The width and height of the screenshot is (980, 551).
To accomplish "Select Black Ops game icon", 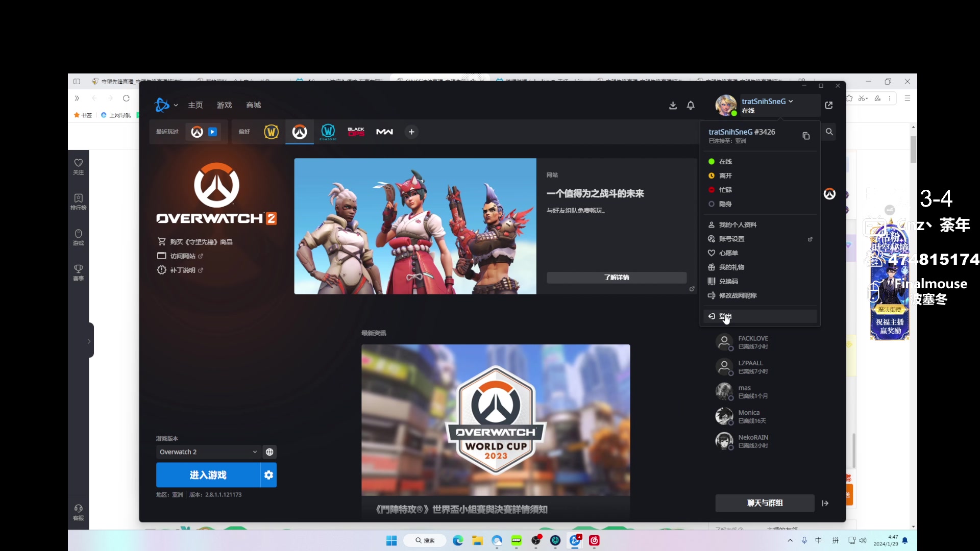I will click(356, 132).
